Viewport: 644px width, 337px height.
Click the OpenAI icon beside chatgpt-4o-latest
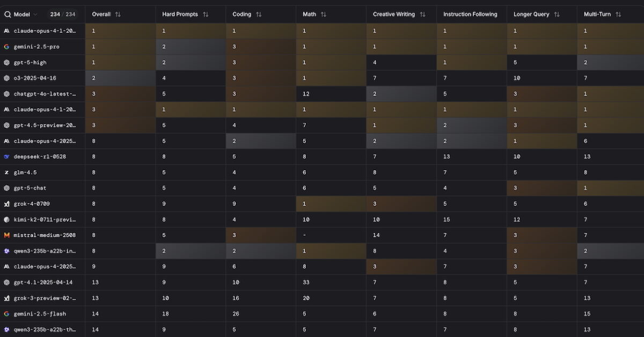7,94
